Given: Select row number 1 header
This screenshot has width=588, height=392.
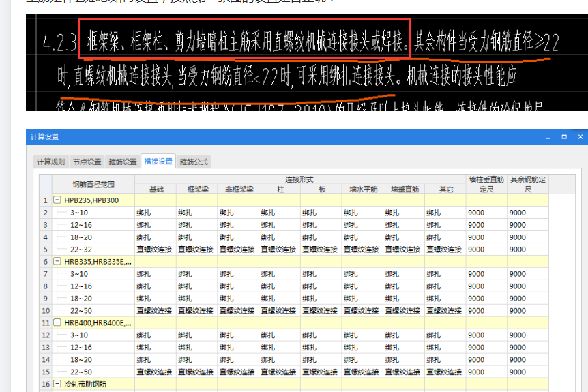Looking at the screenshot, I should click(46, 200).
